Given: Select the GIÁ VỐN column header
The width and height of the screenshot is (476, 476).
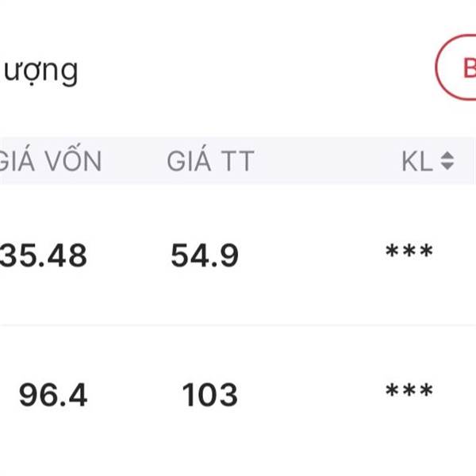Looking at the screenshot, I should [50, 161].
